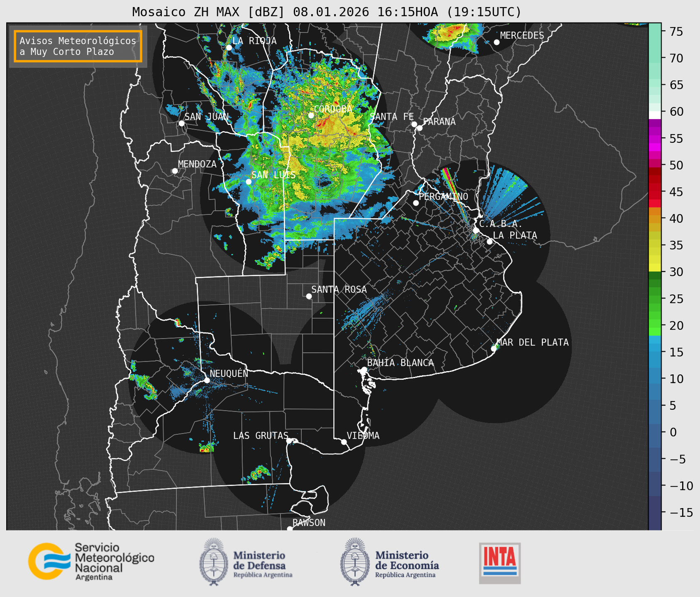This screenshot has width=700, height=597.
Task: Click the Santa Rosa city marker dot
Action: (x=309, y=296)
